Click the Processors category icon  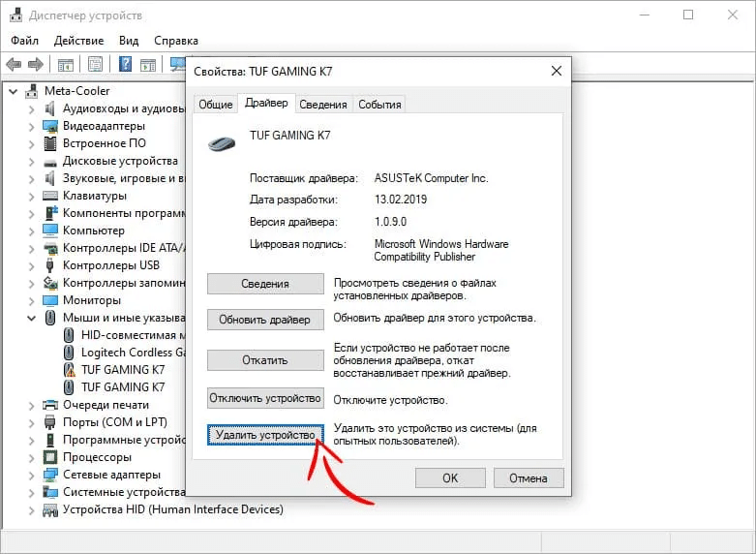click(50, 457)
